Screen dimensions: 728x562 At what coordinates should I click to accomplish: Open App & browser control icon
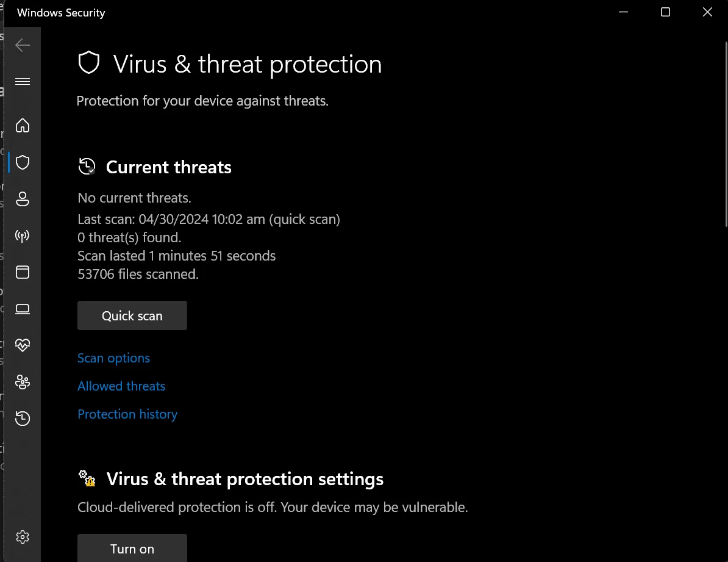coord(23,272)
